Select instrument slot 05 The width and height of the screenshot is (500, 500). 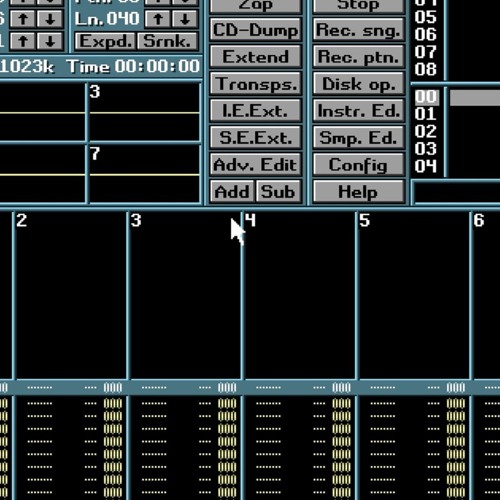pos(426,17)
